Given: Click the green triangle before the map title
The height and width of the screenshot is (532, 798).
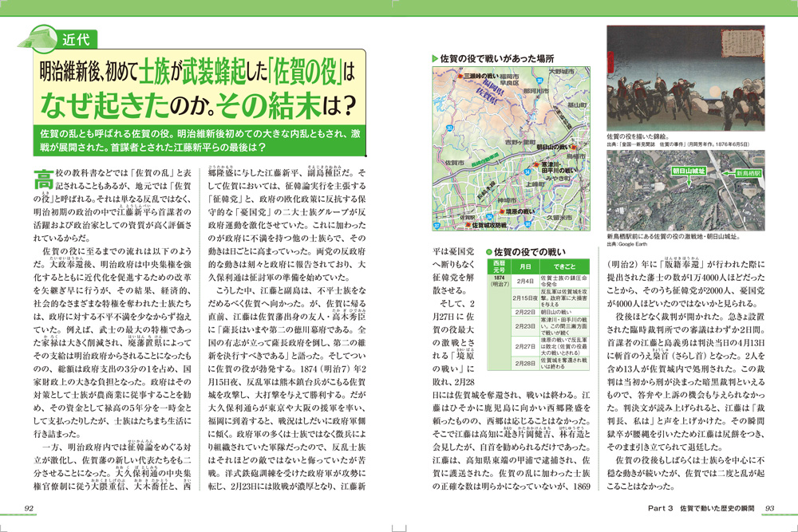Looking at the screenshot, I should click(435, 59).
